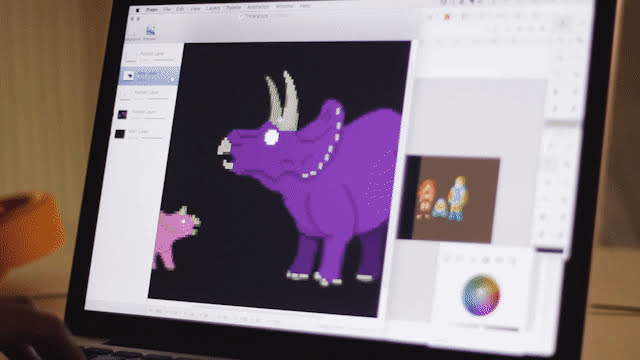This screenshot has height=360, width=640.
Task: Open the File menu
Action: click(x=167, y=9)
